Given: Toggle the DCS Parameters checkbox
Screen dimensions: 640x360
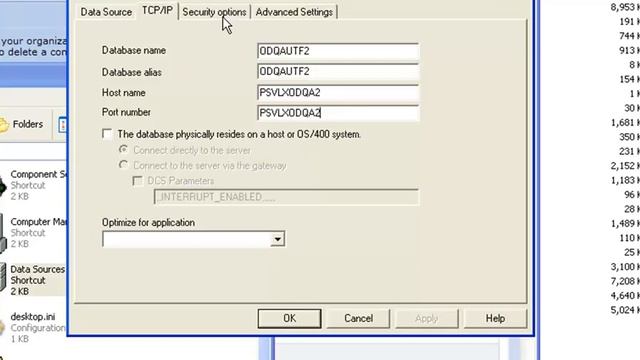Looking at the screenshot, I should (138, 180).
